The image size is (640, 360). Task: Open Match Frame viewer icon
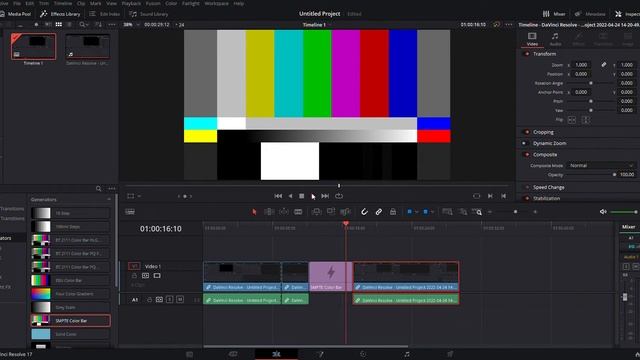click(x=476, y=196)
